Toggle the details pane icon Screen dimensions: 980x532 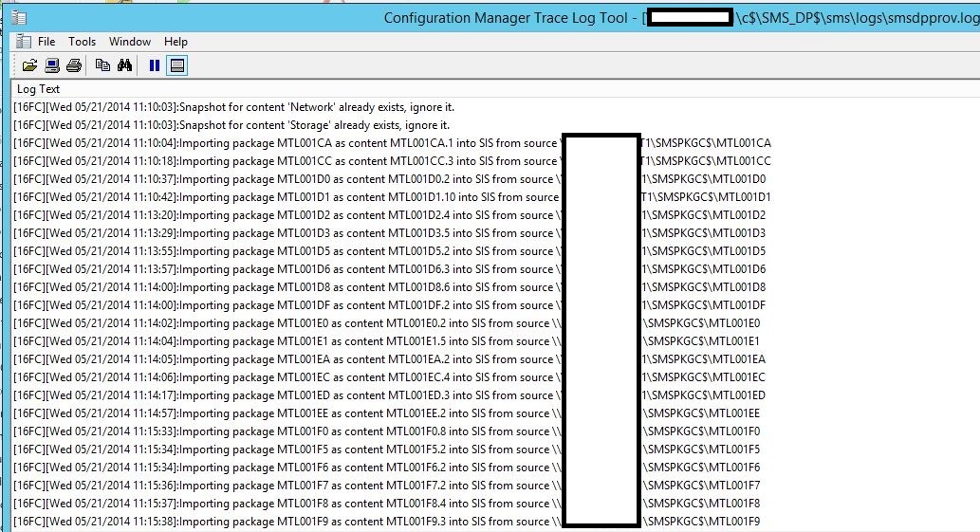point(177,65)
